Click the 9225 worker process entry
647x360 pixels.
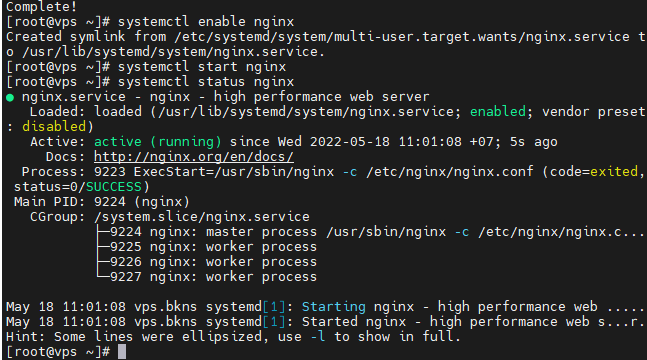(x=213, y=247)
